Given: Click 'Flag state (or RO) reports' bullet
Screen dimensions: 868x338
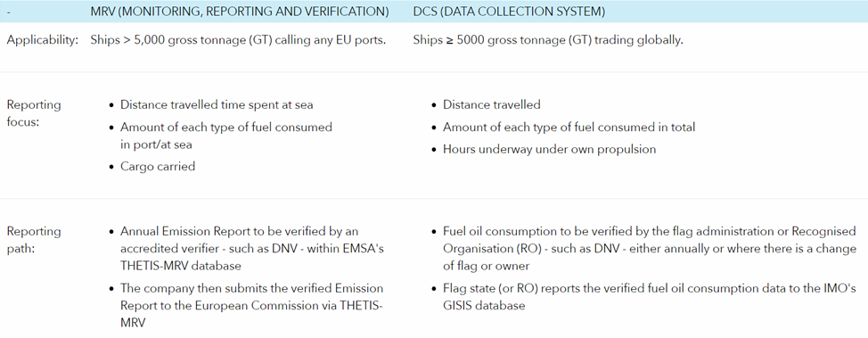Looking at the screenshot, I should tap(650, 296).
